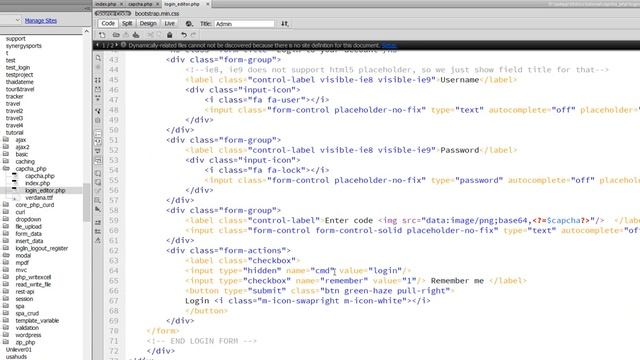Click the Collapse Full Tag coding toolbar icon

pyautogui.click(x=98, y=80)
